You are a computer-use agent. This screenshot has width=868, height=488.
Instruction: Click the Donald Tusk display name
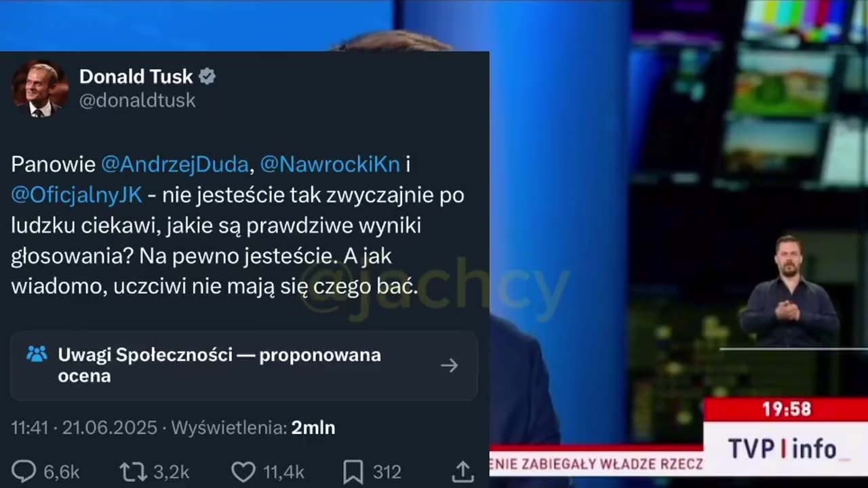coord(136,77)
